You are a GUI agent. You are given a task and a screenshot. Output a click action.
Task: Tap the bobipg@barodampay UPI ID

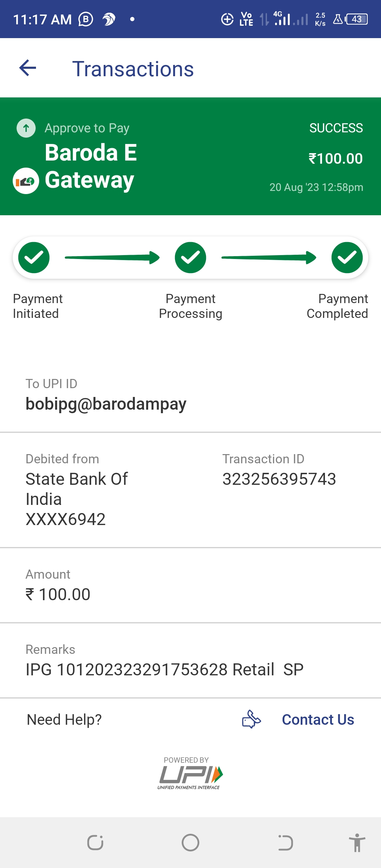(x=106, y=404)
